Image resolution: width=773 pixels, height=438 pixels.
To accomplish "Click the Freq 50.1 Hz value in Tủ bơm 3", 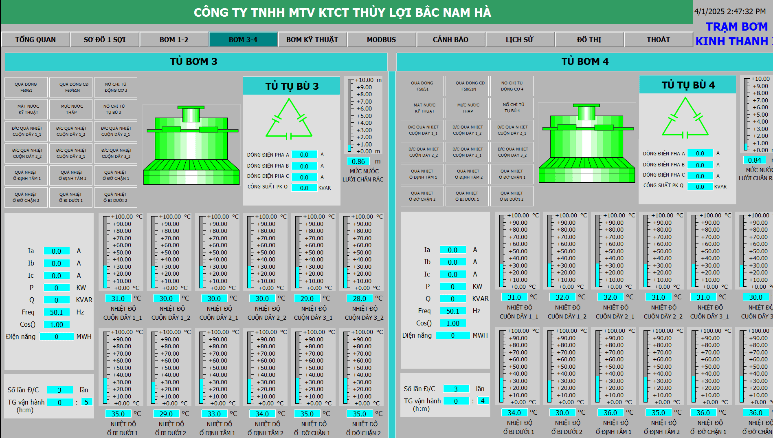I will (57, 312).
